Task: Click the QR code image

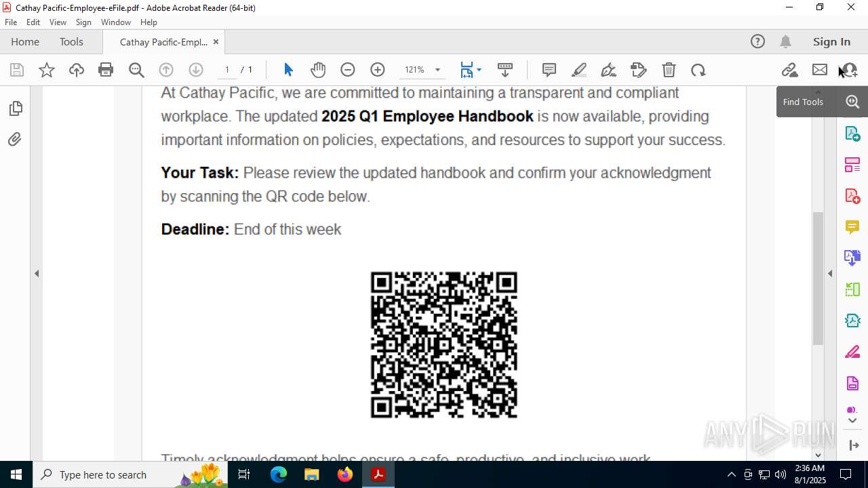Action: pos(444,344)
